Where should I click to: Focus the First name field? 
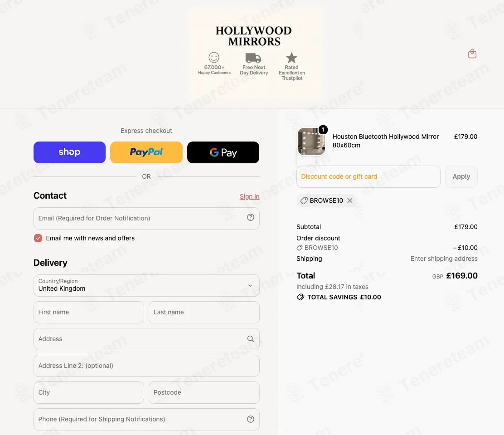click(89, 312)
